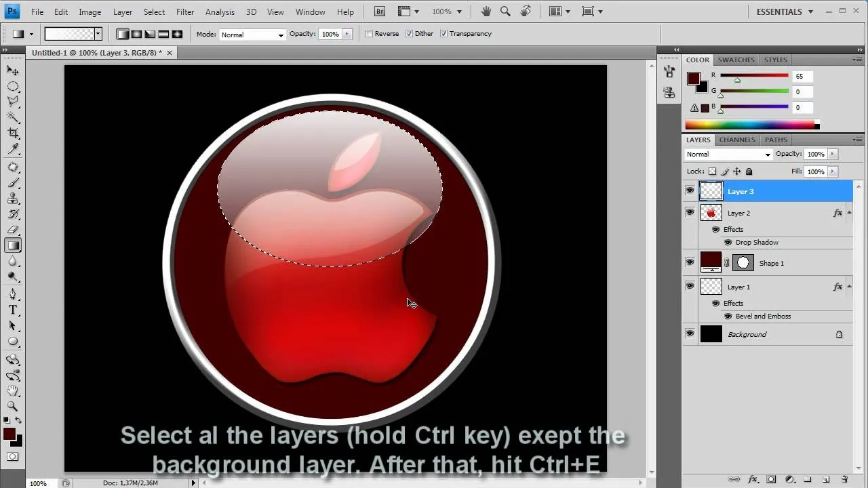Open the layer blend mode dropdown
The image size is (868, 488).
(728, 155)
